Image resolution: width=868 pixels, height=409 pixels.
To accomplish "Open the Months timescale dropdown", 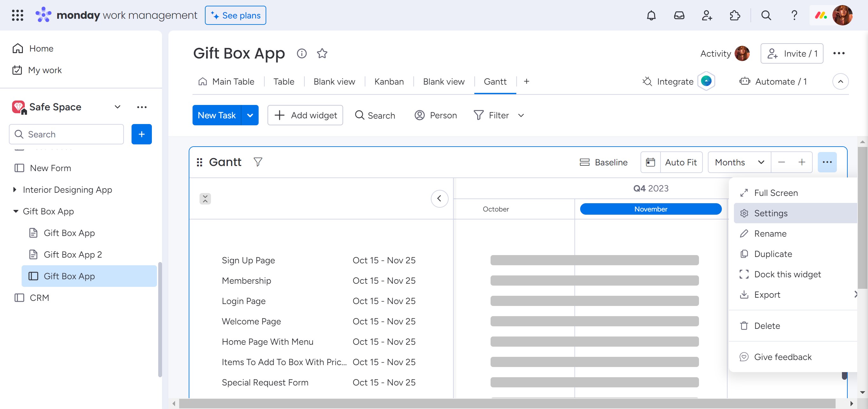I will (739, 162).
